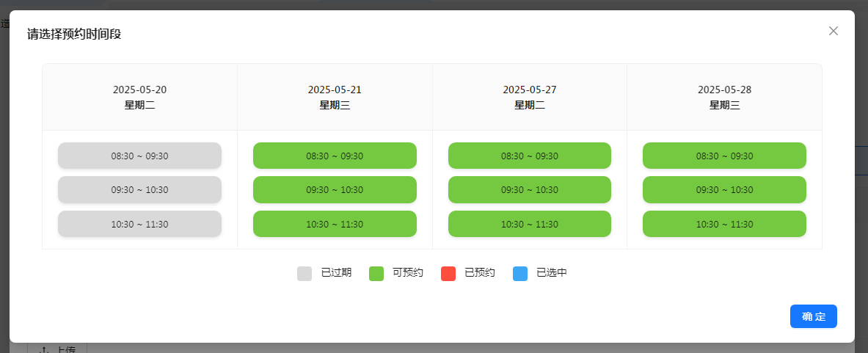Click the 已过期 legend label
Viewport: 868px width, 353px height.
pos(336,273)
